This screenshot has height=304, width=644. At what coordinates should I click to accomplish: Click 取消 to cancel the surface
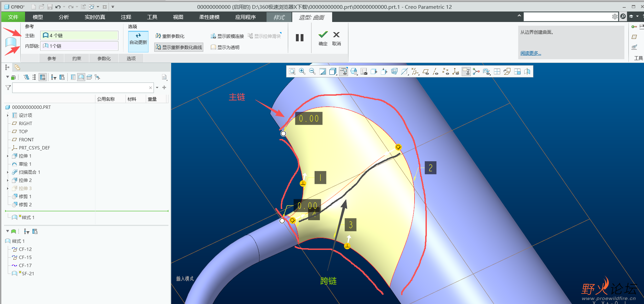(337, 39)
